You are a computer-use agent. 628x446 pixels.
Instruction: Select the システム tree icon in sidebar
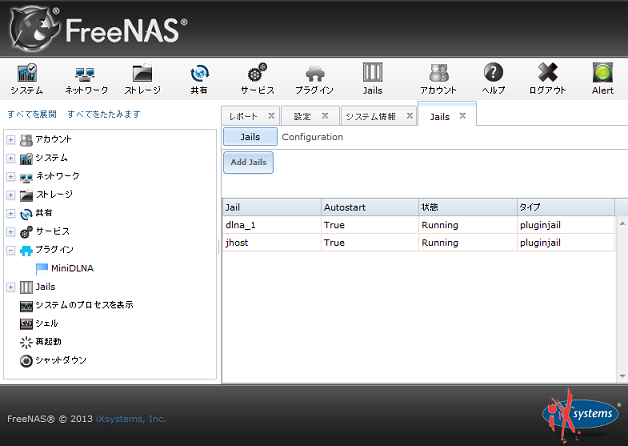[x=26, y=158]
